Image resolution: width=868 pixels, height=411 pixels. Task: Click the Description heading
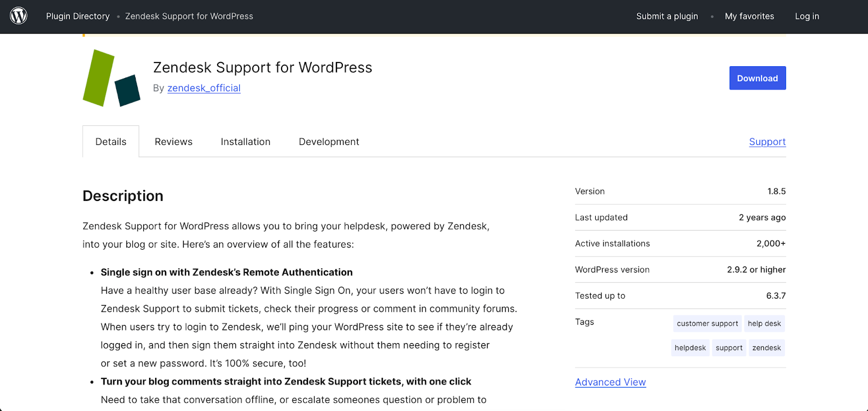(123, 196)
